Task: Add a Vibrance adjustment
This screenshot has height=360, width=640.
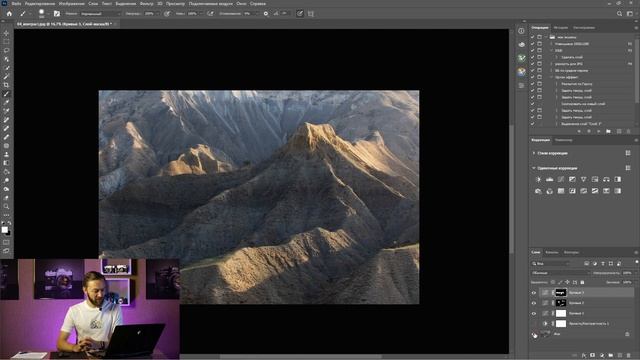Action: tap(584, 179)
